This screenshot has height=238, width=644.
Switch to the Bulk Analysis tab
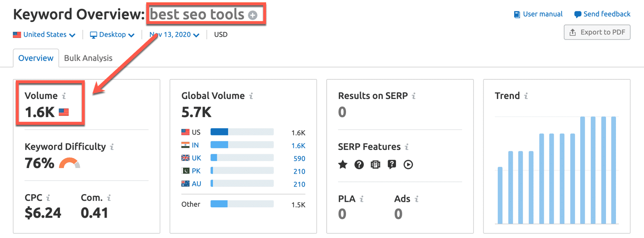coord(88,58)
